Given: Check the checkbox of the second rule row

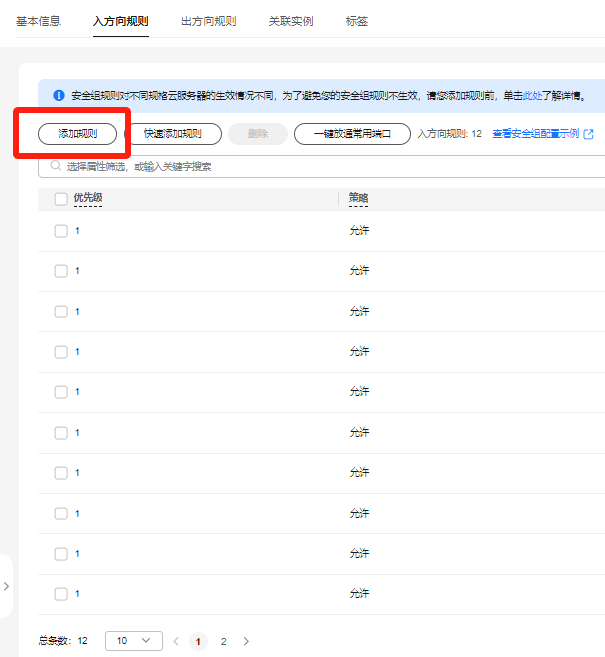Looking at the screenshot, I should pos(61,271).
